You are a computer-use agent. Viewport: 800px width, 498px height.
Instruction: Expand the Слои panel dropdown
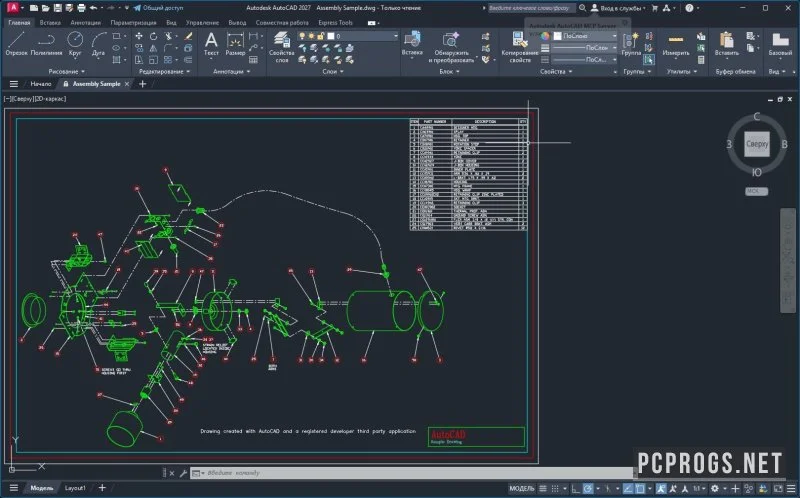click(x=333, y=71)
